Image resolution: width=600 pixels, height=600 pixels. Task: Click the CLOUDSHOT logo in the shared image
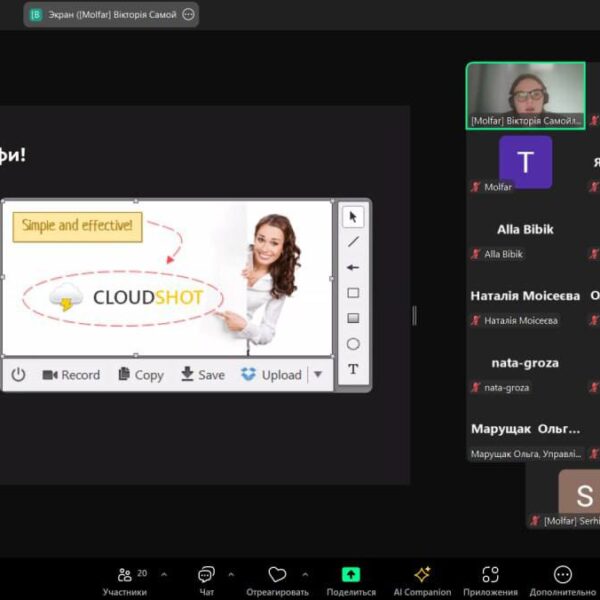pos(126,297)
